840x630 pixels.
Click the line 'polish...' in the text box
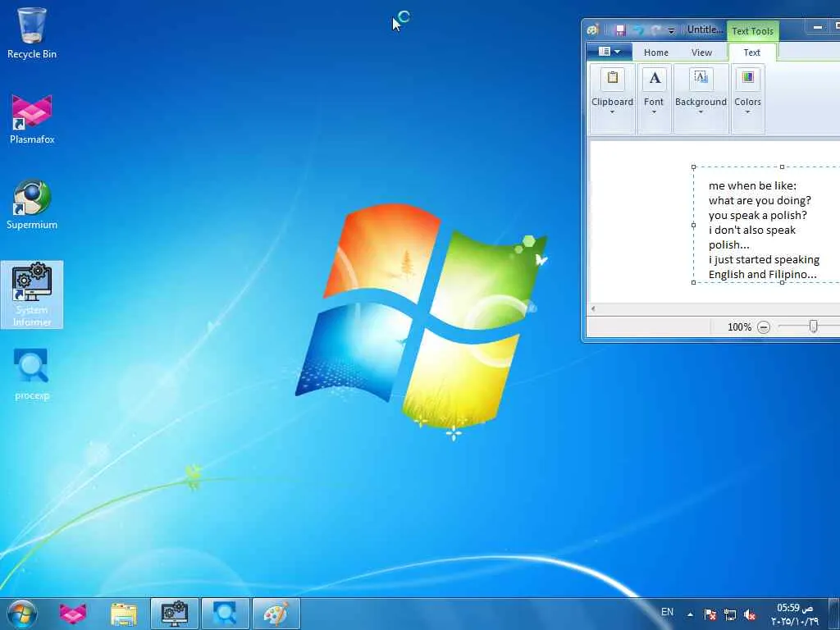click(728, 244)
